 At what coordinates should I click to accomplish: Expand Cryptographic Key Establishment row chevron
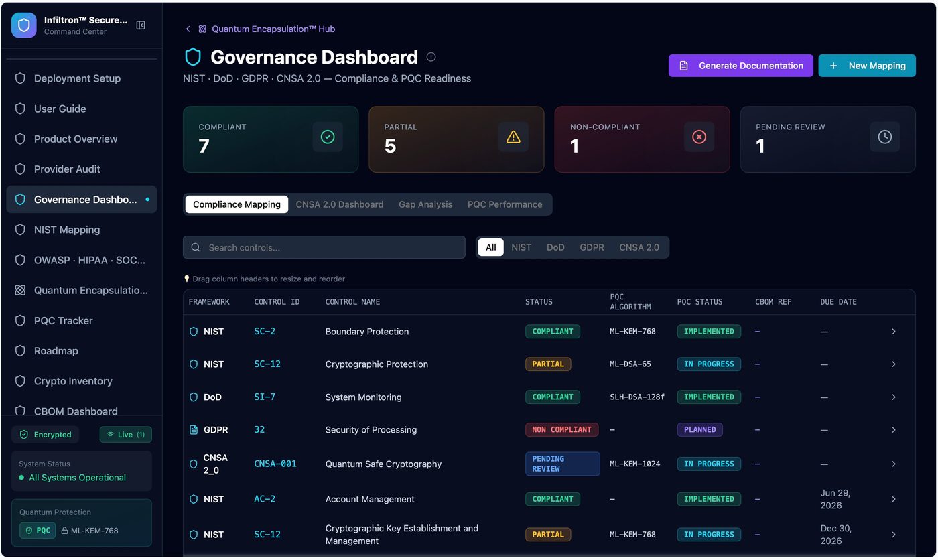pyautogui.click(x=894, y=535)
